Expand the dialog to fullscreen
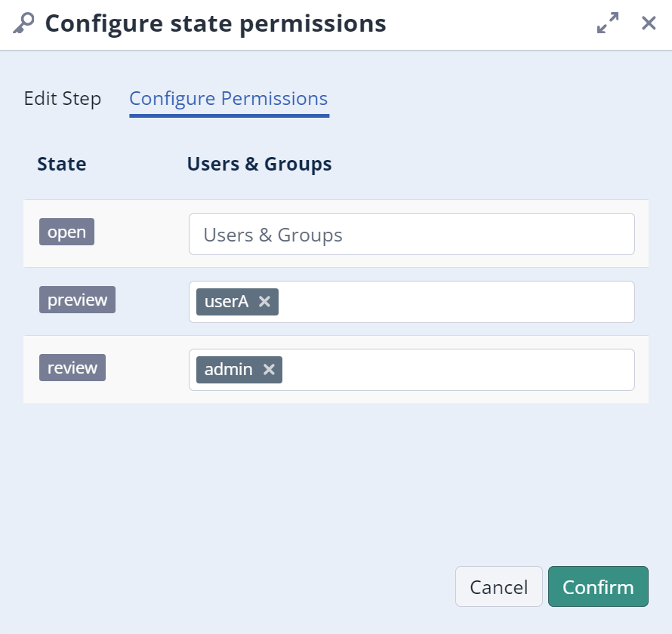This screenshot has width=672, height=634. point(607,23)
